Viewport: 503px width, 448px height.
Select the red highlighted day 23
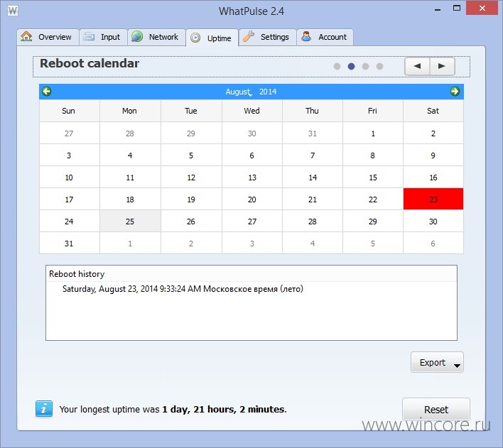point(433,199)
